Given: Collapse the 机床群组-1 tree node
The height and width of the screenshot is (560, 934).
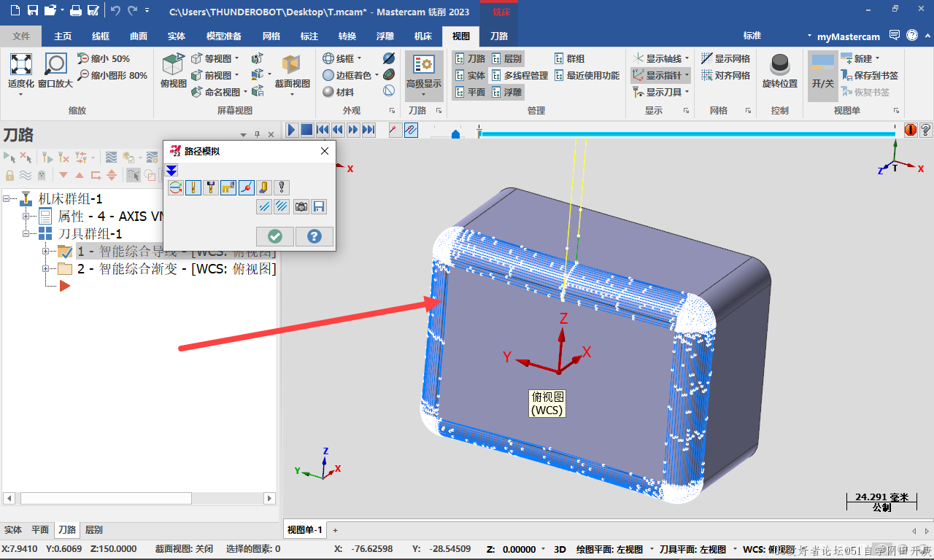Looking at the screenshot, I should click(8, 199).
